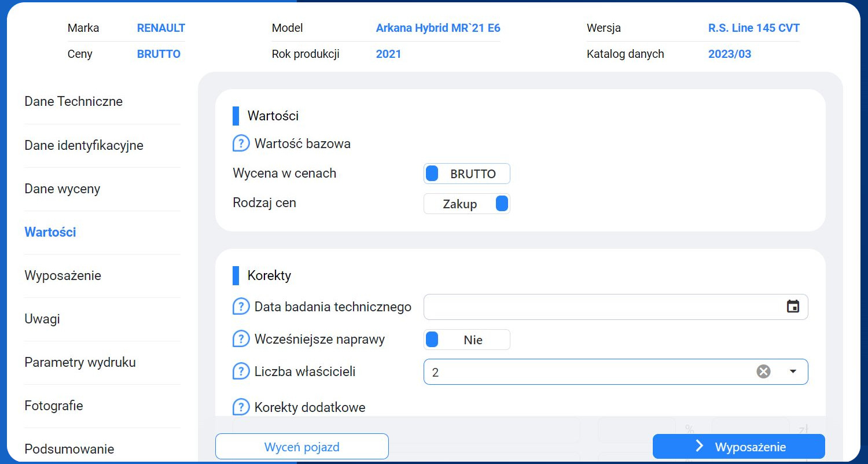Viewport: 868px width, 464px height.
Task: Click help icon beside Korekty dodatkowe
Action: pos(241,407)
